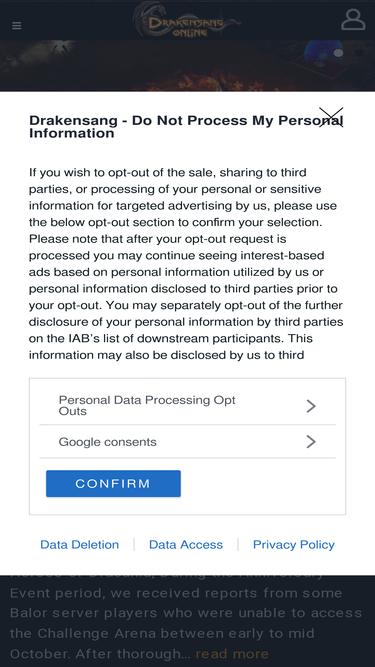Screen dimensions: 375x667
Task: Click the opt-out options box below Confirm
Action: pos(188,446)
